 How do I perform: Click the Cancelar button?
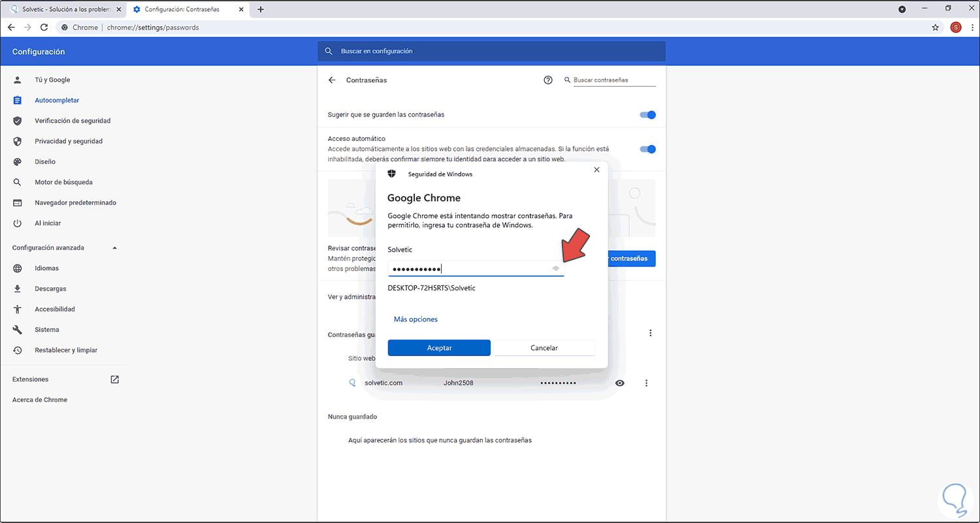[x=544, y=348]
